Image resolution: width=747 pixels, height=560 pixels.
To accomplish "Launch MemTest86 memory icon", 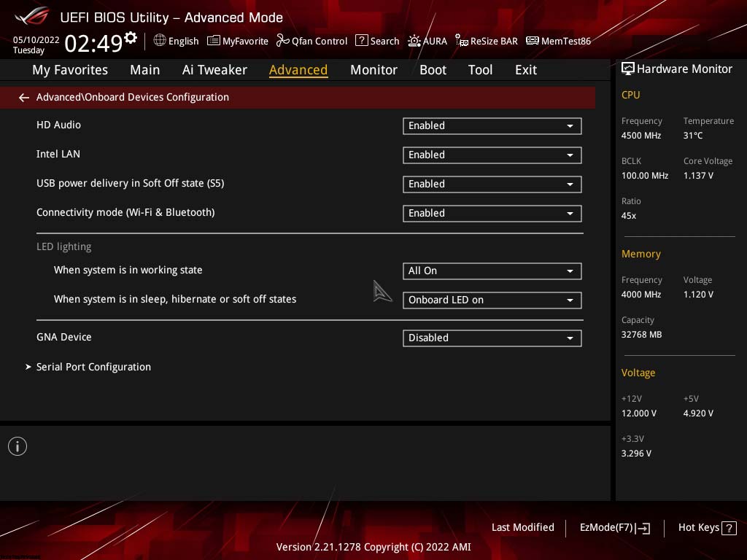I will tap(532, 41).
